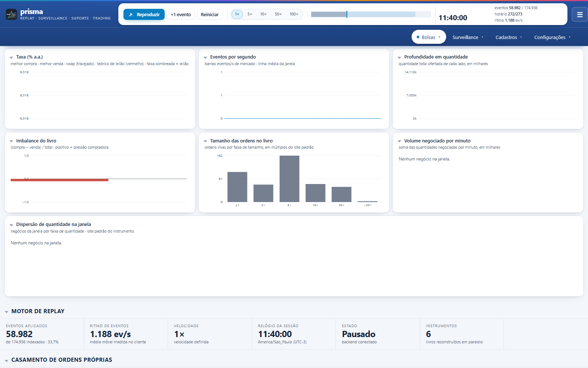Collapse the MOTOR DE REPLAY section

(x=7, y=312)
